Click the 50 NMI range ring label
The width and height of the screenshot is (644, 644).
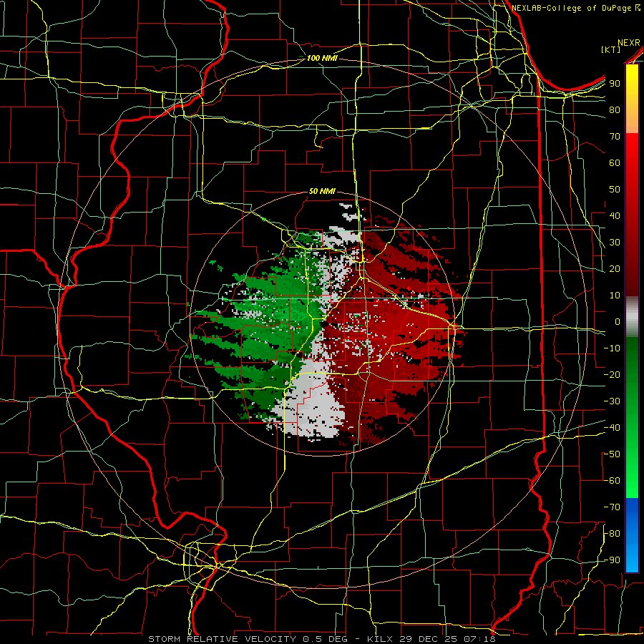(x=322, y=191)
